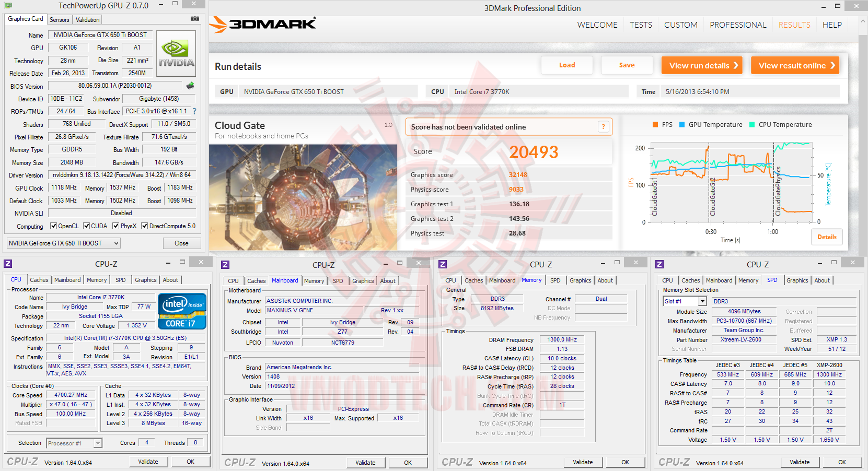Screen dimensions: 868x471
Task: Click Validate in the CPU-Z CPU window
Action: (148, 462)
